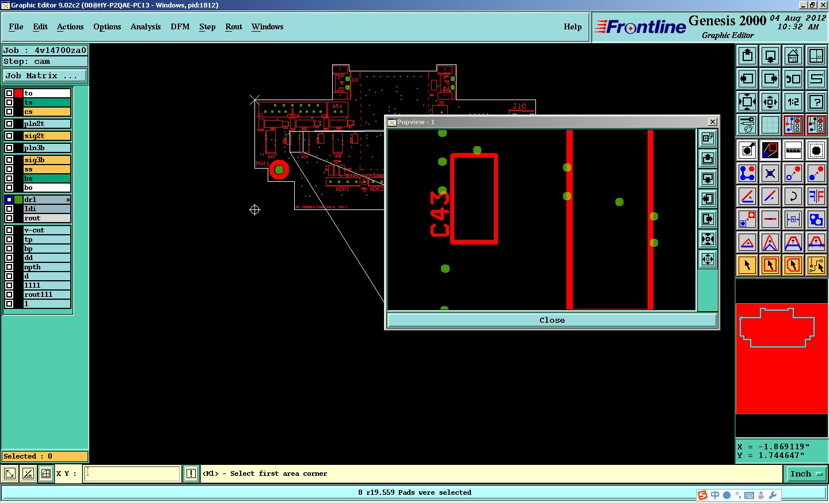This screenshot has height=504, width=829.
Task: Click the X Y coordinate input field
Action: [133, 474]
